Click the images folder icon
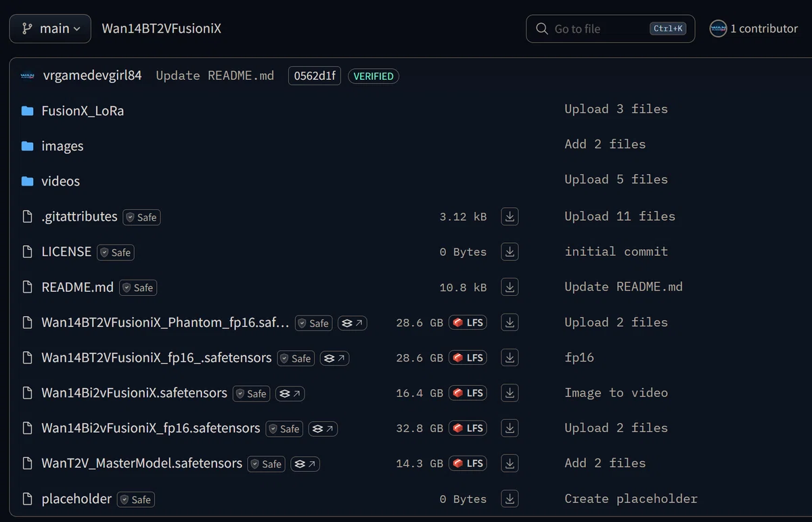The width and height of the screenshot is (812, 522). pos(27,146)
